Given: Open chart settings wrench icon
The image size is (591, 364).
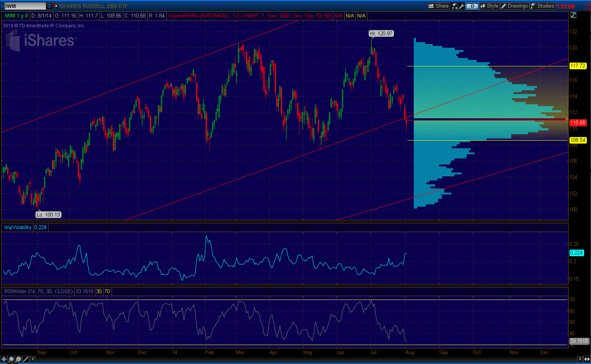Looking at the screenshot, I should [x=462, y=6].
